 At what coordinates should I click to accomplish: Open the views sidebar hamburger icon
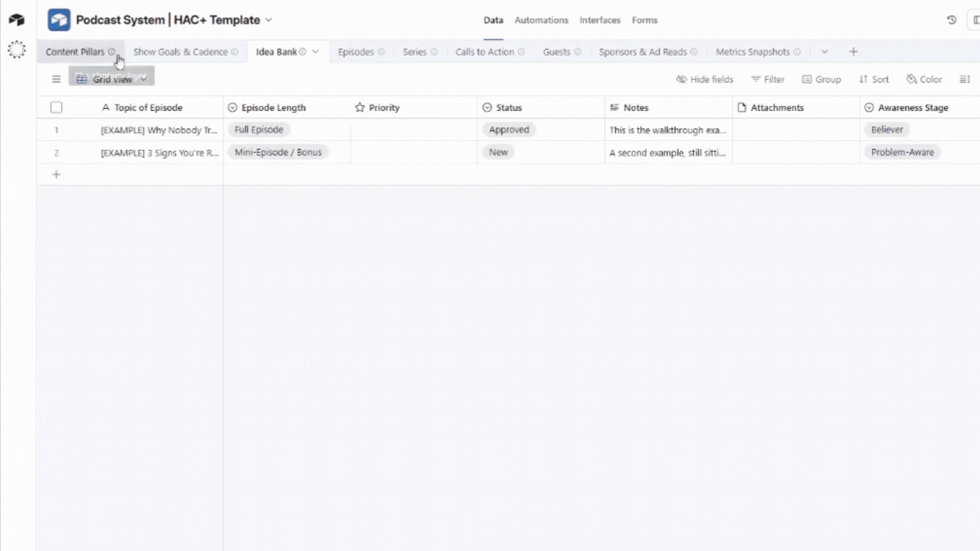pos(56,79)
